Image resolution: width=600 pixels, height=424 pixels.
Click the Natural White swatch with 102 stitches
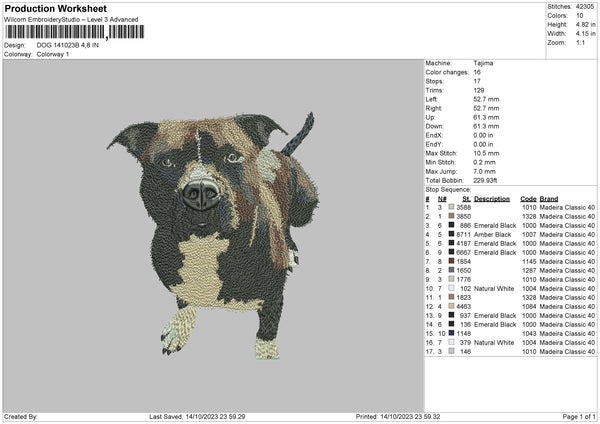tap(452, 288)
